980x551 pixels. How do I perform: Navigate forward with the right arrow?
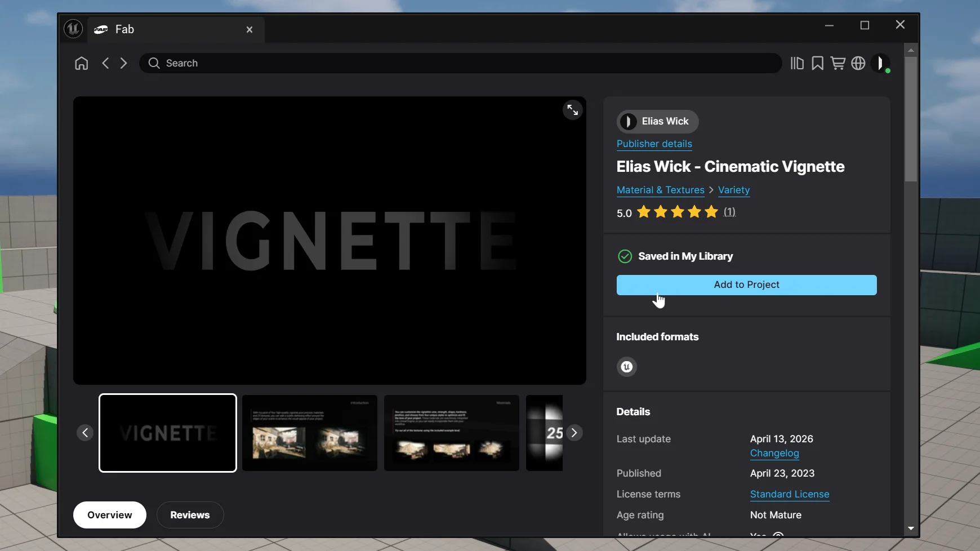(x=124, y=63)
